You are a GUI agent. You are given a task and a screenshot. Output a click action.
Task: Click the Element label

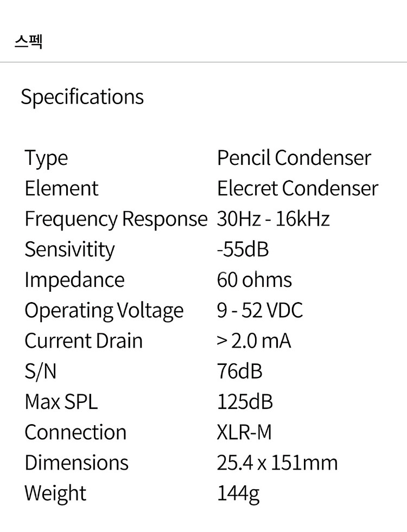[x=61, y=188]
